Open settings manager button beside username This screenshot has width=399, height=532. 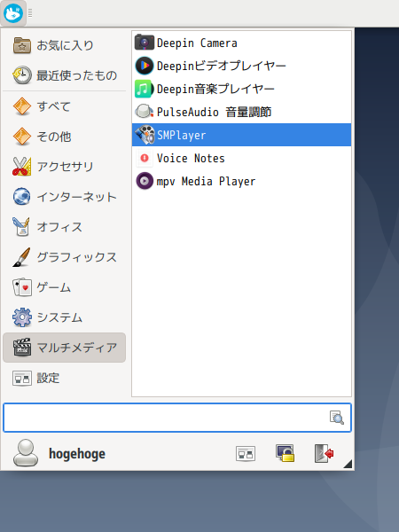click(x=246, y=454)
